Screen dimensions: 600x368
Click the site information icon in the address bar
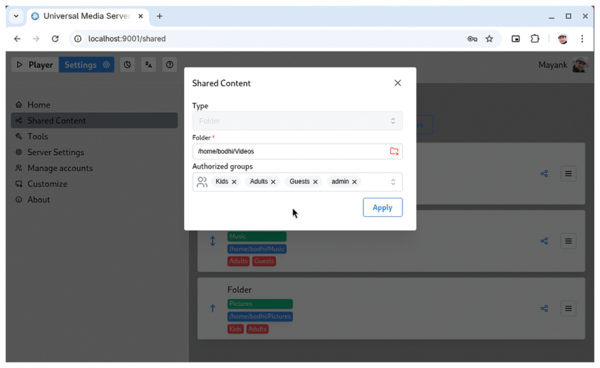(78, 39)
